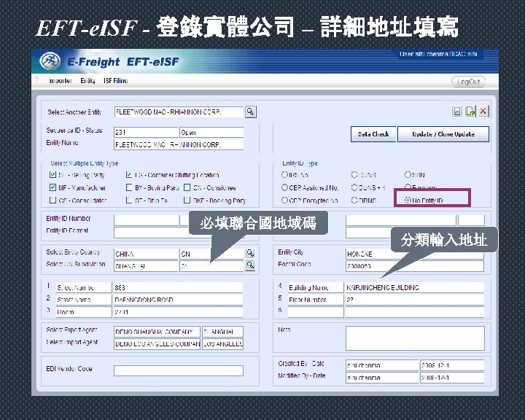Click the red X delete icon

coord(483,111)
